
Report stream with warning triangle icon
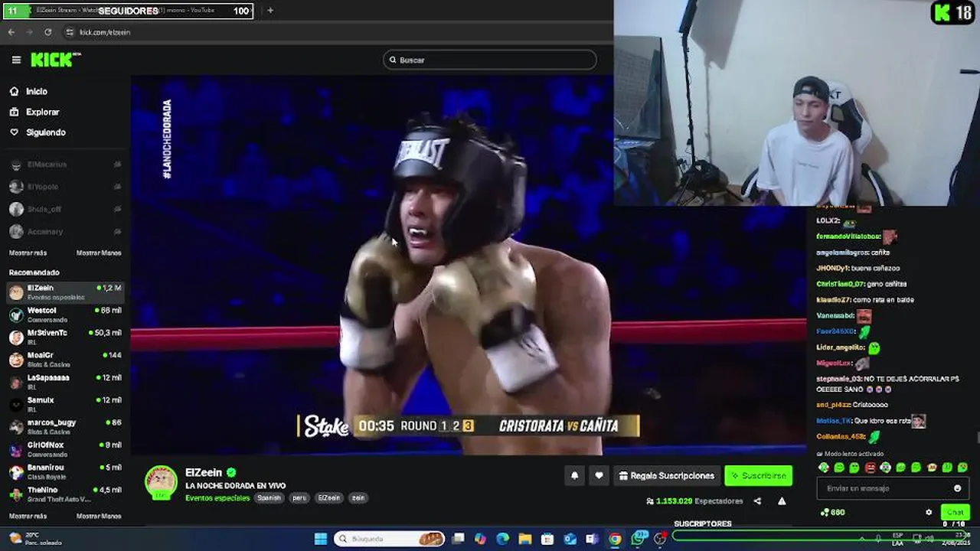(x=782, y=501)
